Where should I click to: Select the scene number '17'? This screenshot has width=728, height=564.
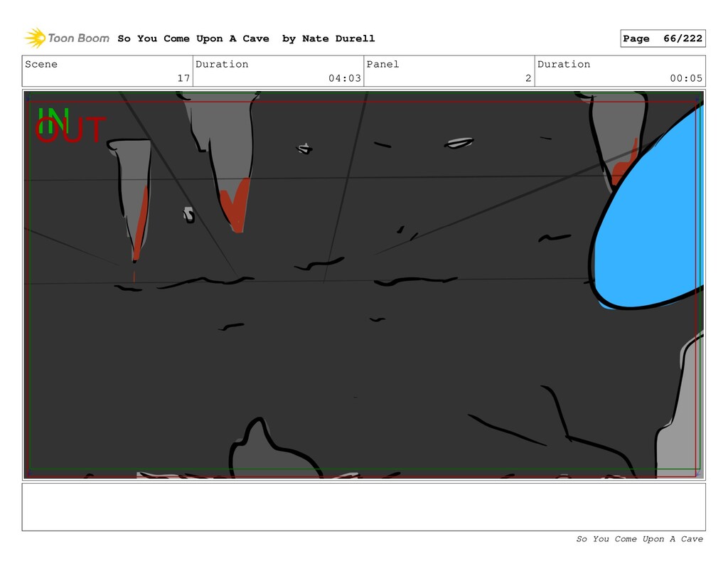[x=183, y=78]
